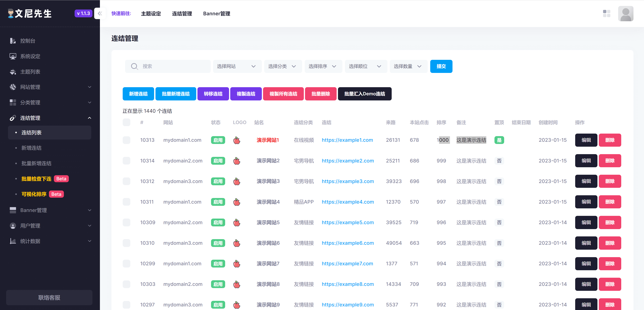The image size is (644, 310).
Task: Expand the 网站管理 sidebar menu
Action: 50,87
